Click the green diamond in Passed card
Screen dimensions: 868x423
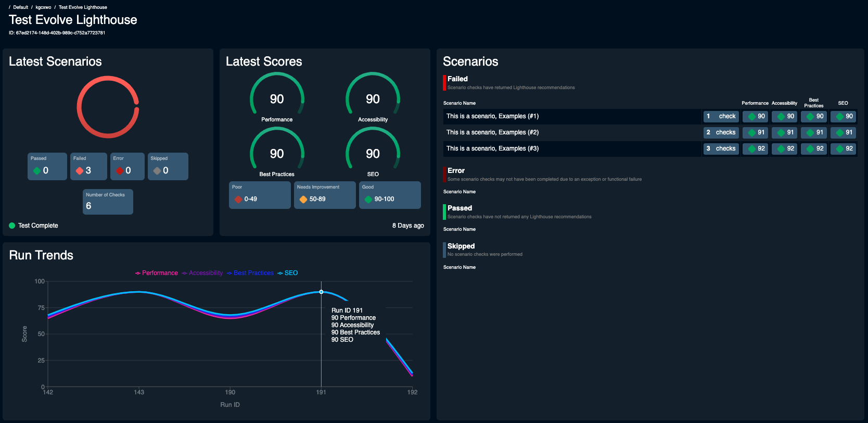[x=37, y=171]
